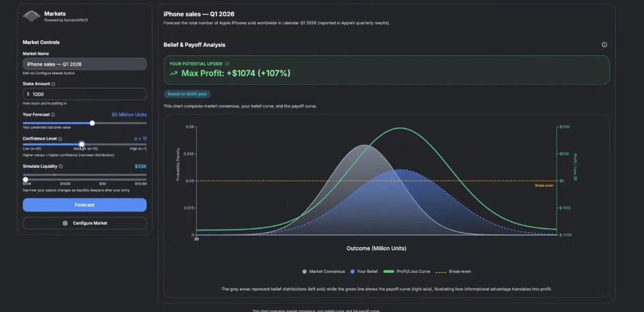644x312 pixels.
Task: Click the "$1M" liquidity tick label
Action: 103,184
